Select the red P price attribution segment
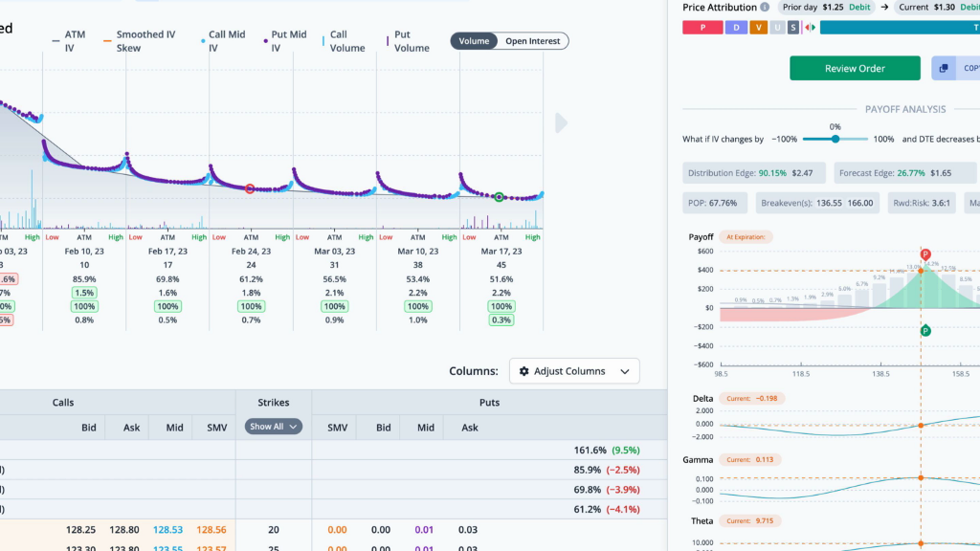Screen dimensions: 980x551 point(702,27)
